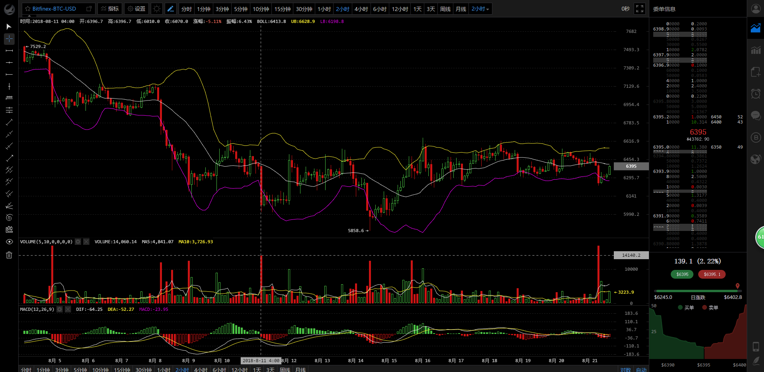Screen dimensions: 764x372
Task: Open the globe sidebar icon
Action: pyautogui.click(x=756, y=158)
